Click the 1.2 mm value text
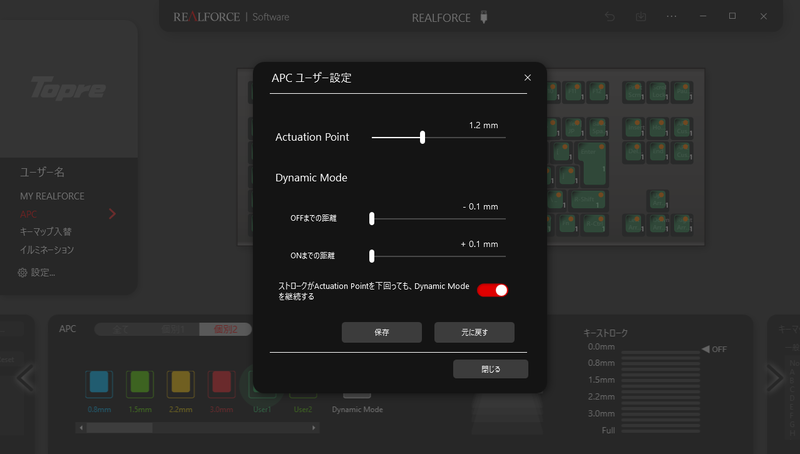800x454 pixels. pos(483,125)
